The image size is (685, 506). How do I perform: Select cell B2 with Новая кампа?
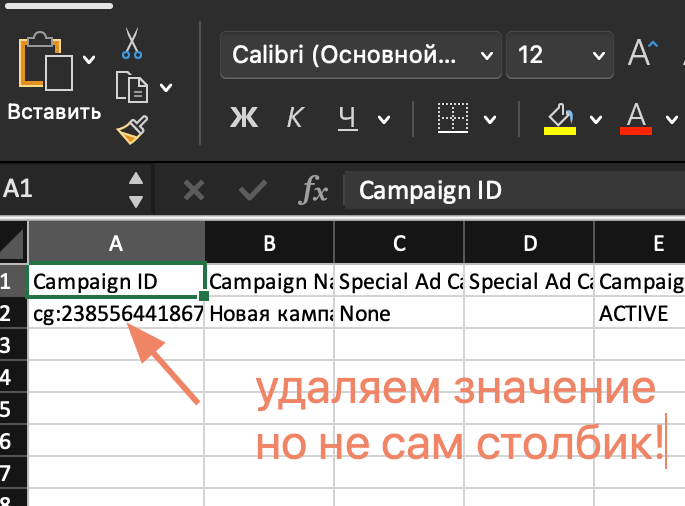point(270,313)
